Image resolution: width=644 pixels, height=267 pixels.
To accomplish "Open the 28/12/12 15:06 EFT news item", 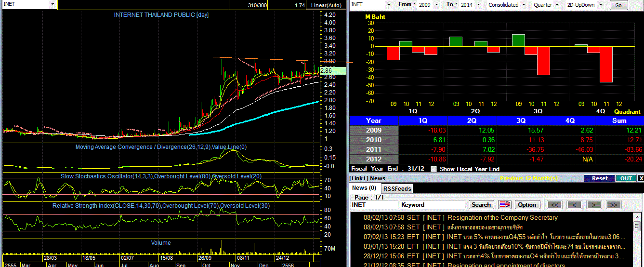I will coord(495,256).
